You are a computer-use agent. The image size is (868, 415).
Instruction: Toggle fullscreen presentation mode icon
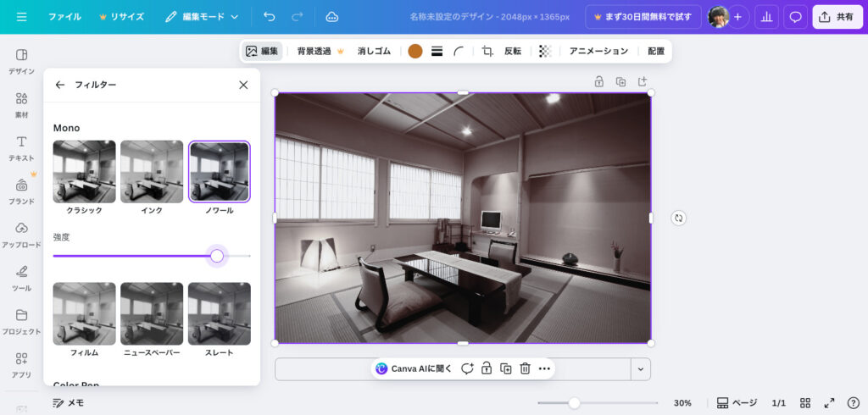tap(830, 403)
